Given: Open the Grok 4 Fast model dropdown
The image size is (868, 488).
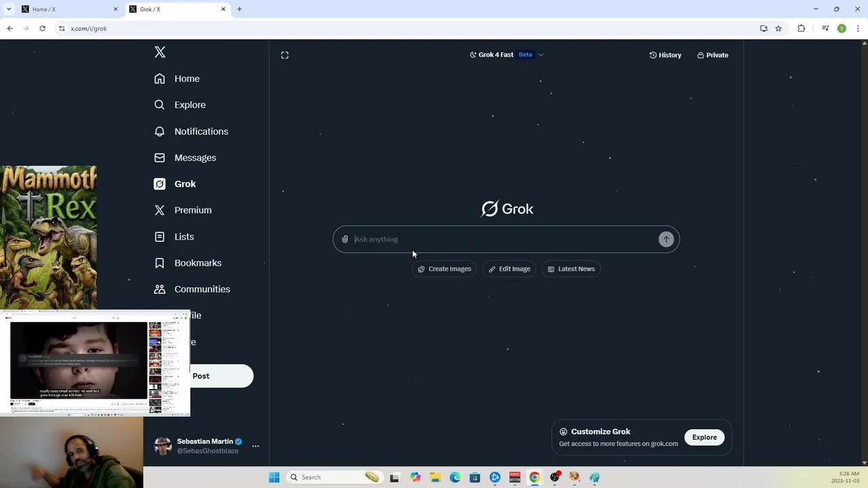Looking at the screenshot, I should pos(507,55).
